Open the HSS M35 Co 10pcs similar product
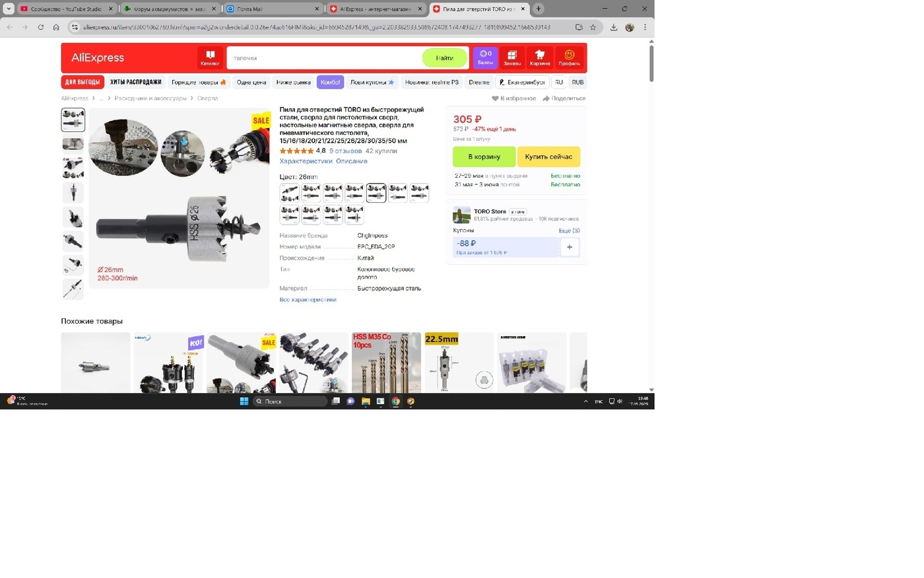924x578 pixels. point(386,363)
